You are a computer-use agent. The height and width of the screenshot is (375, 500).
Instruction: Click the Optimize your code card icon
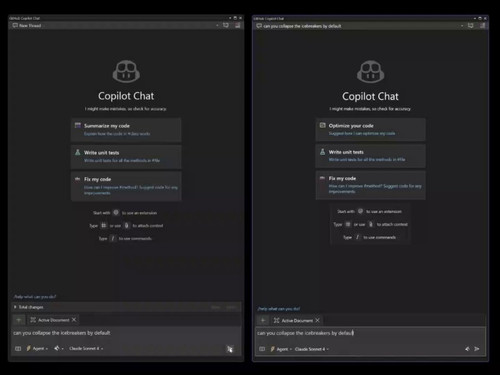click(322, 125)
